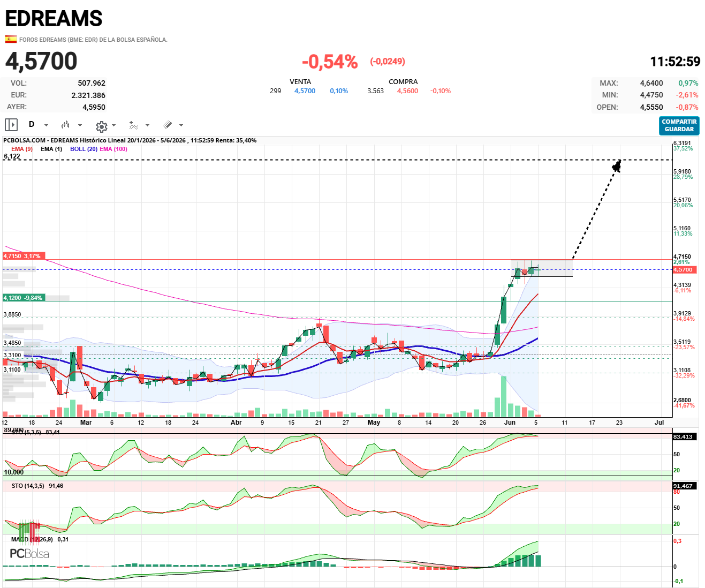The height and width of the screenshot is (588, 705).
Task: Click the OPEN value 4,5550
Action: (x=651, y=107)
